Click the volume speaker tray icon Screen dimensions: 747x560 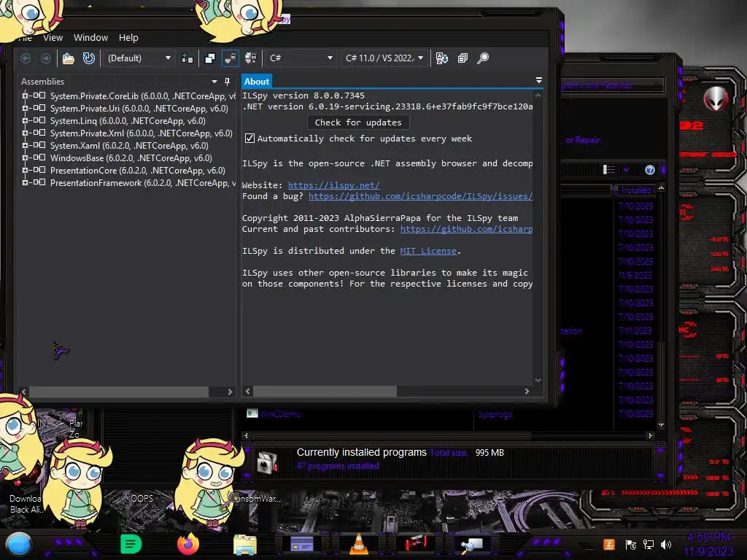pyautogui.click(x=666, y=545)
